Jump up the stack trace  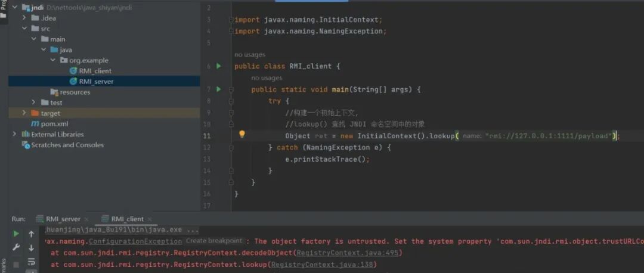(x=31, y=234)
